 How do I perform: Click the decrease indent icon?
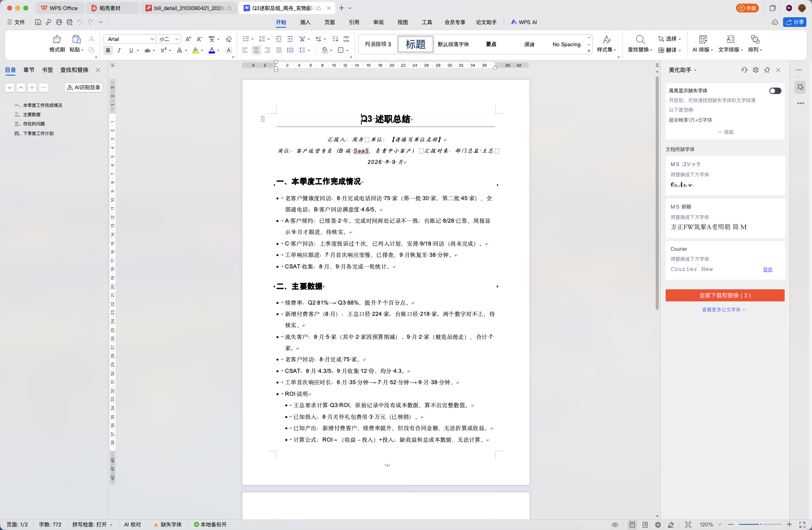(279, 39)
